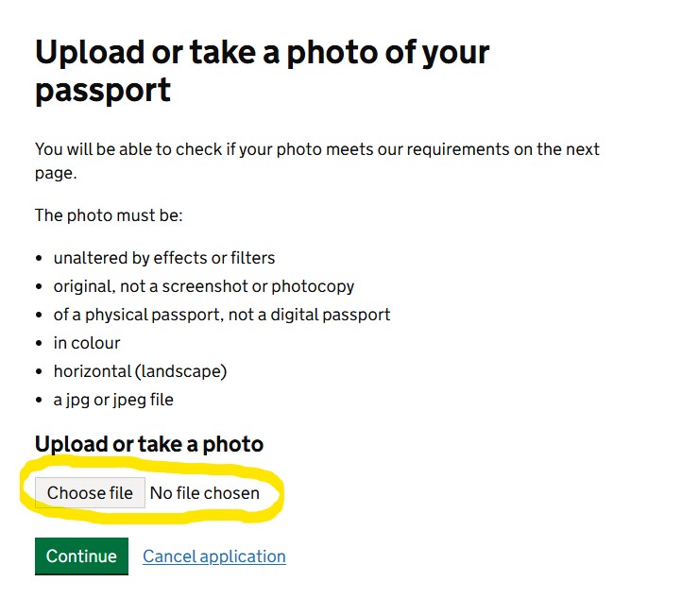Click the 'No file chosen' label

pyautogui.click(x=204, y=493)
